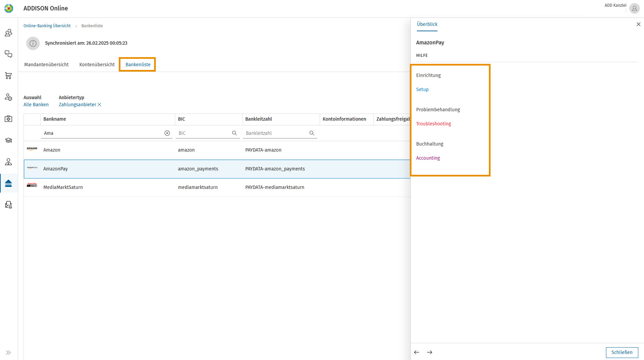This screenshot has width=644, height=360.
Task: Click the ADD Kanzlei account label
Action: pyautogui.click(x=615, y=5)
